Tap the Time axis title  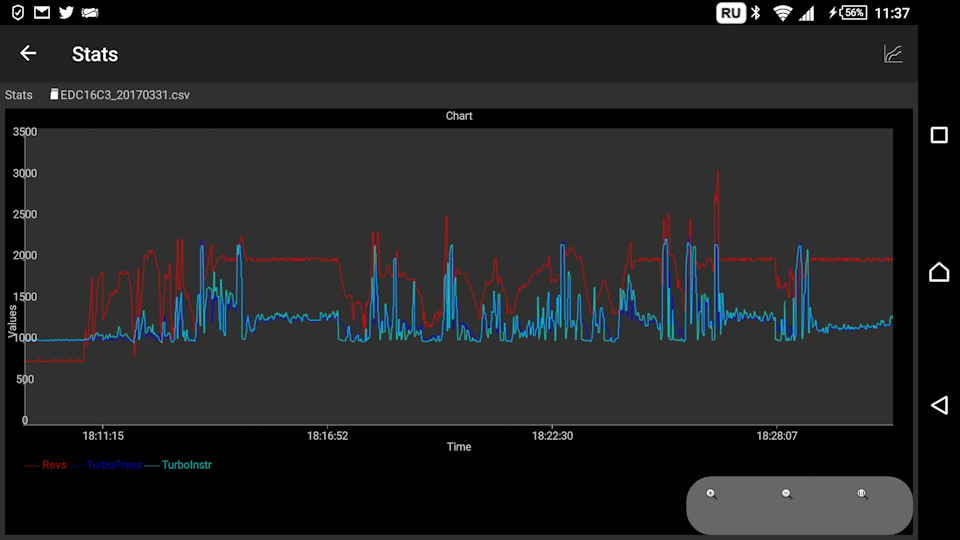tap(459, 447)
